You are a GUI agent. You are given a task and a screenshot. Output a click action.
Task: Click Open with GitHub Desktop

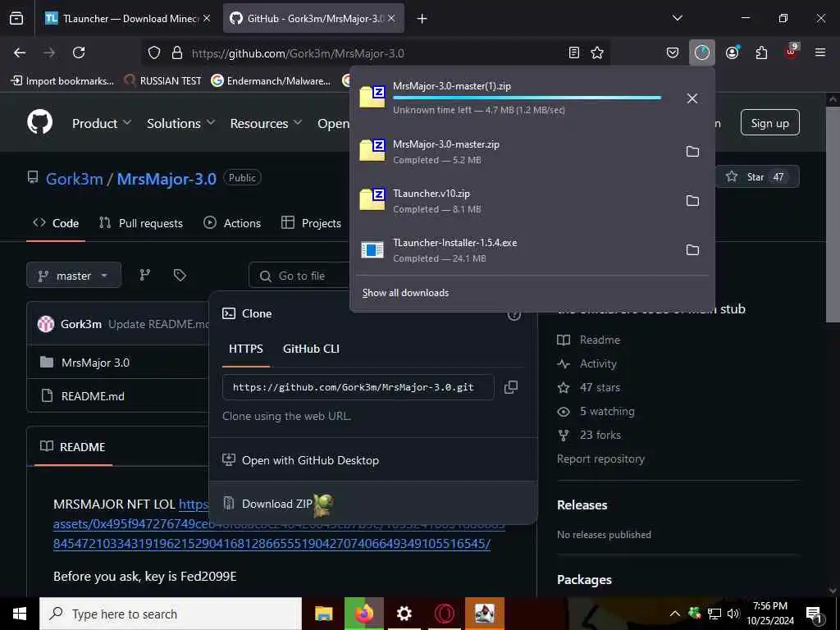(x=373, y=460)
